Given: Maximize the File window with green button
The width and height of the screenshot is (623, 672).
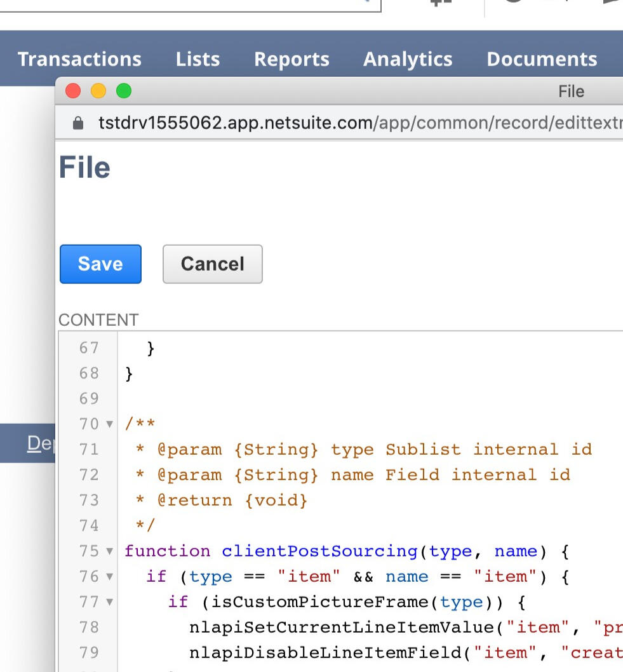Looking at the screenshot, I should (x=123, y=91).
